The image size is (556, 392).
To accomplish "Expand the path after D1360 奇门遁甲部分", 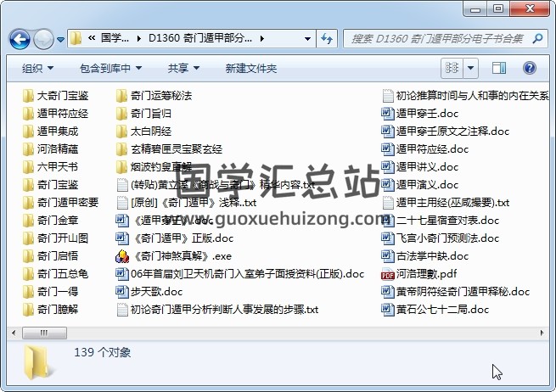I will pyautogui.click(x=262, y=39).
